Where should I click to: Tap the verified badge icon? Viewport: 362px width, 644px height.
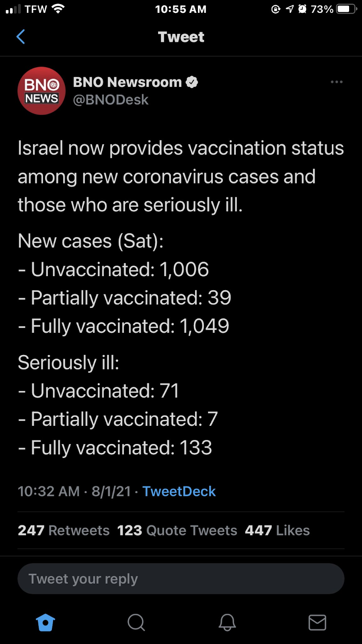point(192,82)
